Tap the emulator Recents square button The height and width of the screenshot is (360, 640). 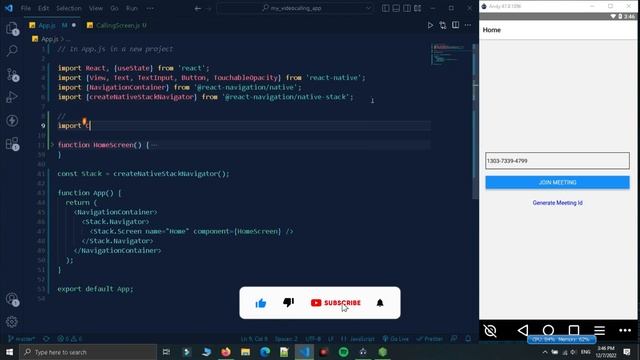[574, 330]
